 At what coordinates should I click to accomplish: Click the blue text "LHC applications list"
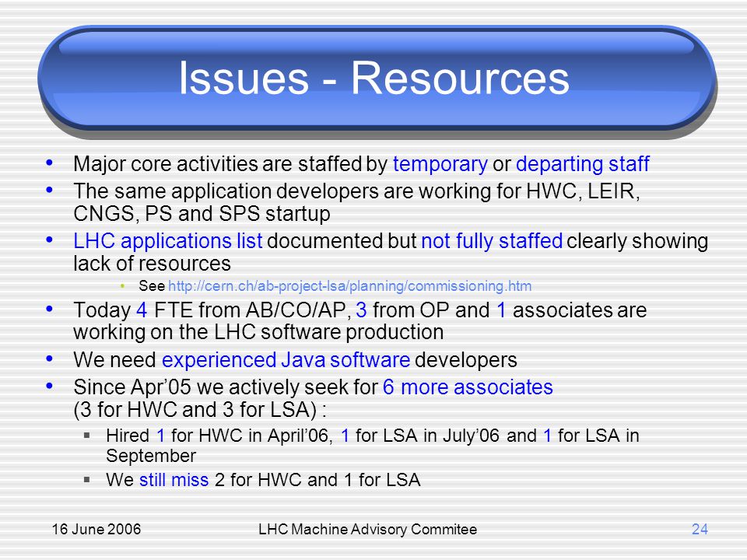click(x=168, y=241)
